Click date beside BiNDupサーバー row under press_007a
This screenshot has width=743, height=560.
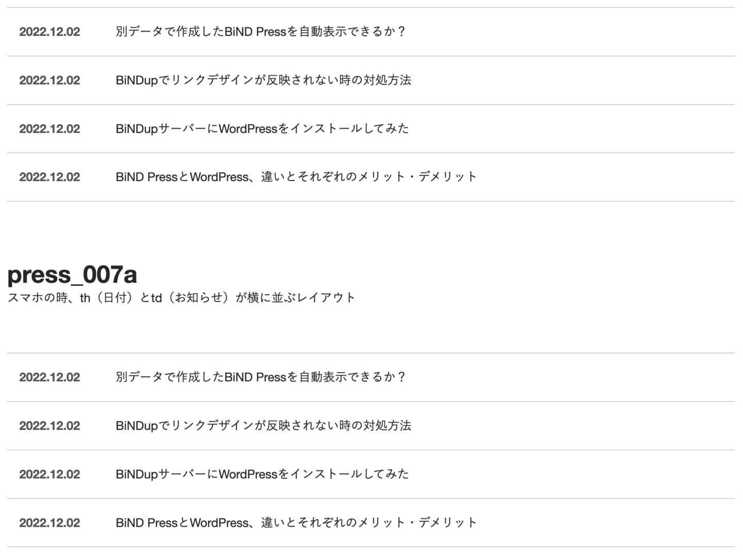coord(50,474)
